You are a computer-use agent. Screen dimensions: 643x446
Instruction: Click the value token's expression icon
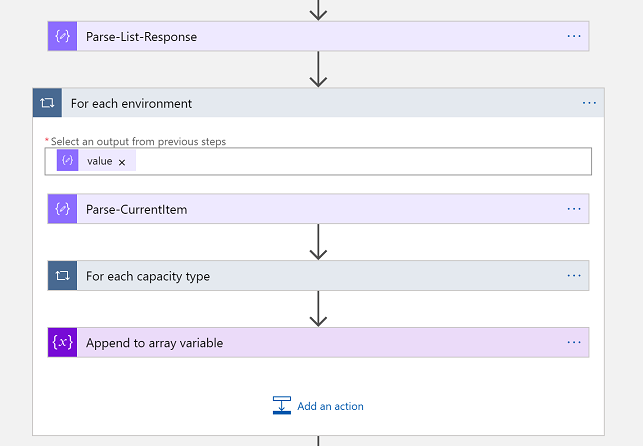[68, 161]
